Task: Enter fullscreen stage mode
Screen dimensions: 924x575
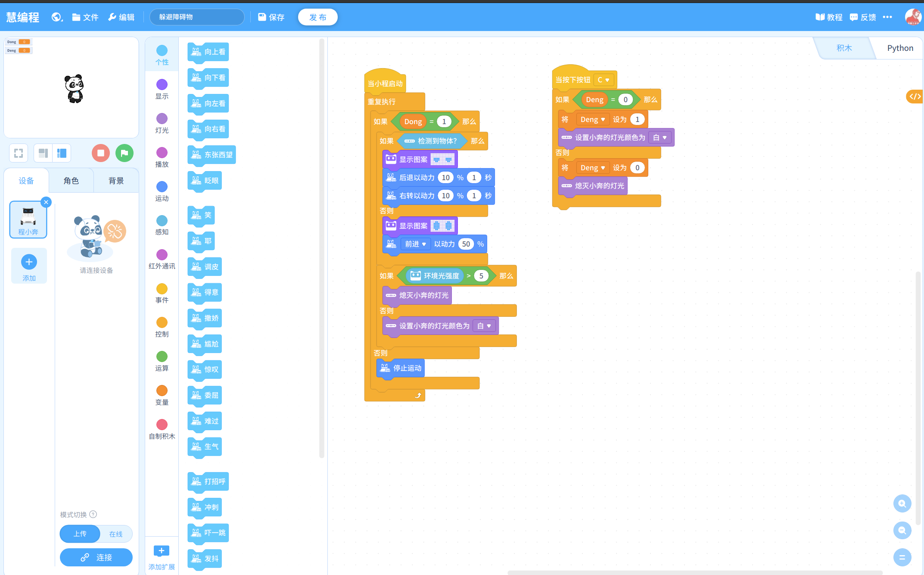Action: click(19, 153)
